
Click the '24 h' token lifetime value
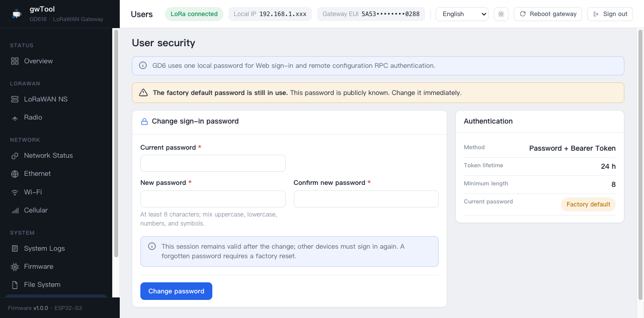tap(608, 166)
